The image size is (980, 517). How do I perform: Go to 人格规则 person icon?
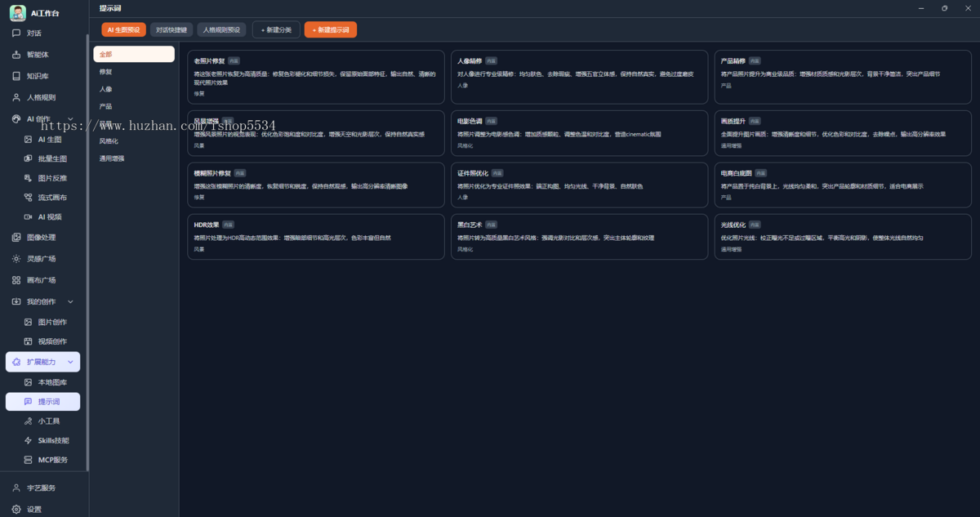click(x=16, y=97)
